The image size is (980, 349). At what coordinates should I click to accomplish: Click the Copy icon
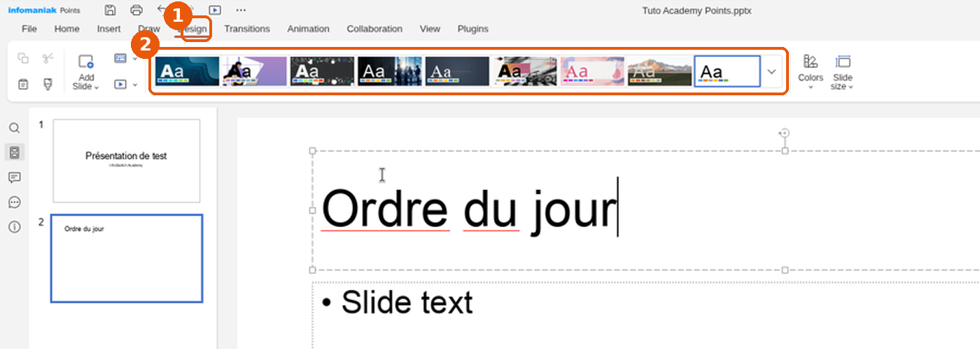tap(23, 58)
